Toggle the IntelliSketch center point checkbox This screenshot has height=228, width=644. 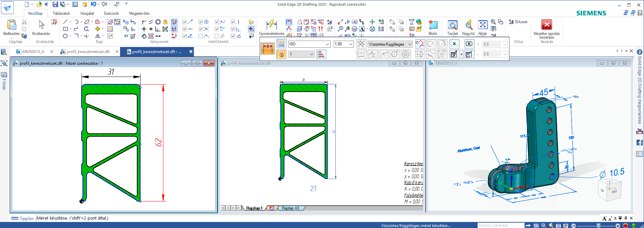(201, 22)
